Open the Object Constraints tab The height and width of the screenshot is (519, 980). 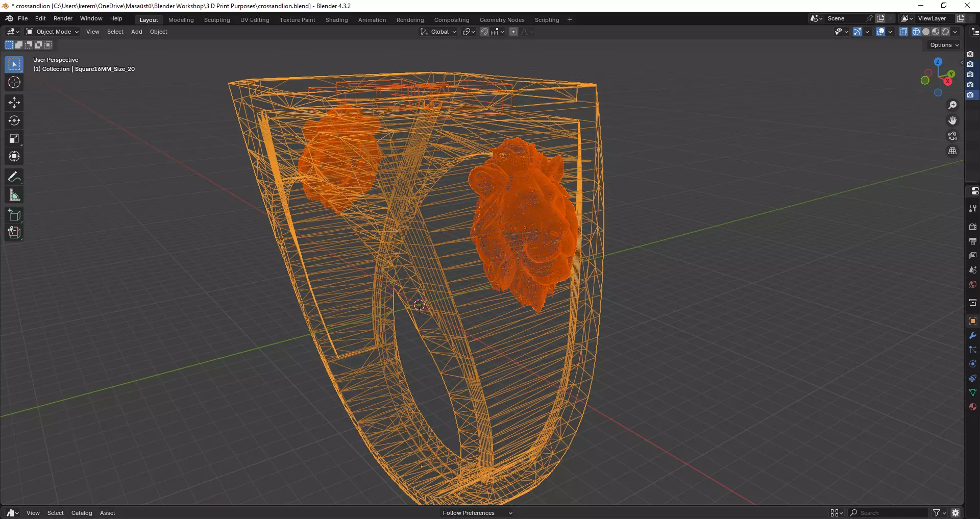[x=973, y=378]
